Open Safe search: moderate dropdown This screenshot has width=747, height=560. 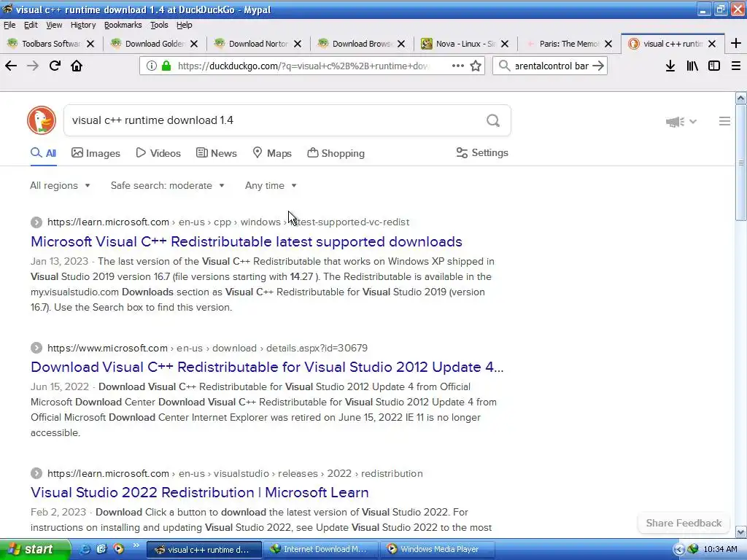pos(167,186)
